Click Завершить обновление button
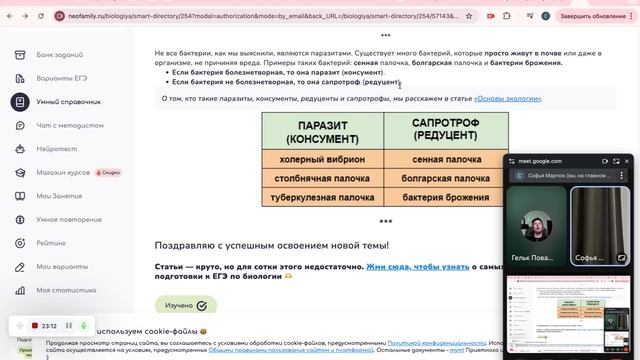 [593, 16]
